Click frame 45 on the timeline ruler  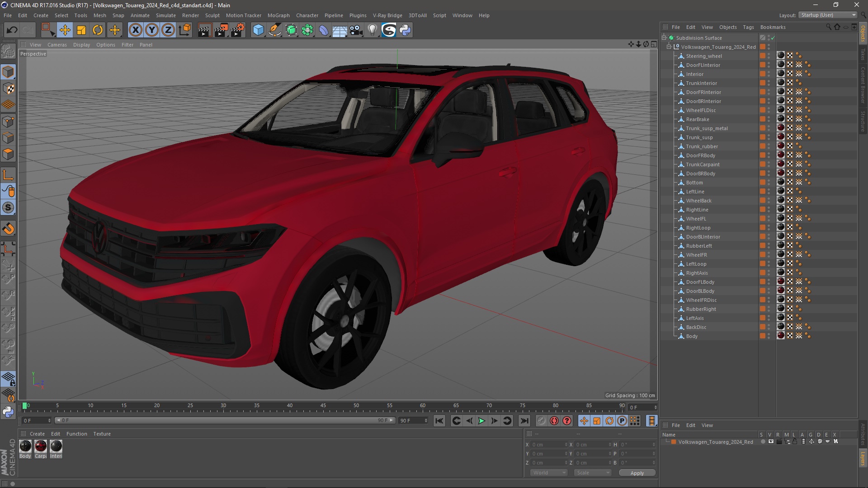click(x=323, y=406)
